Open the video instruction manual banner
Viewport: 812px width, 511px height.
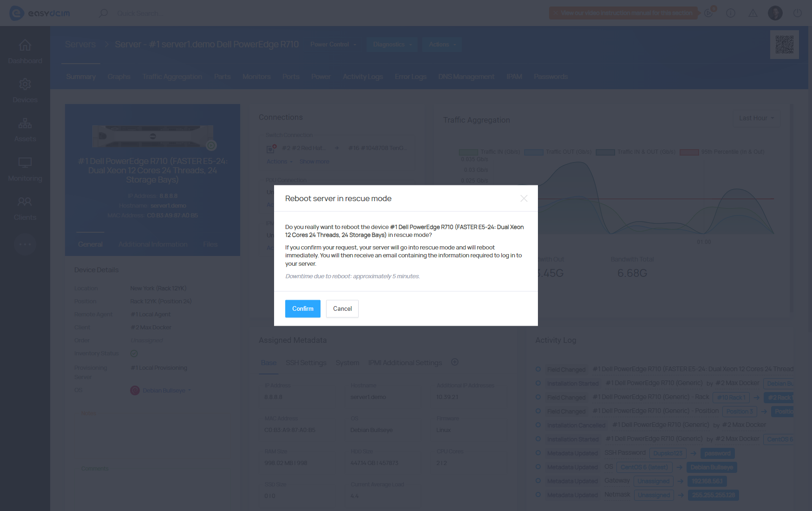click(624, 13)
